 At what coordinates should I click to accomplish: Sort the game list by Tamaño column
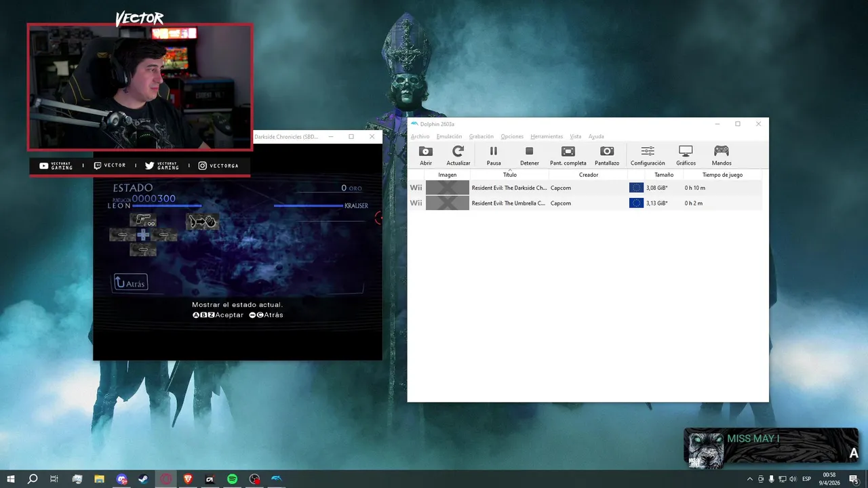[664, 175]
